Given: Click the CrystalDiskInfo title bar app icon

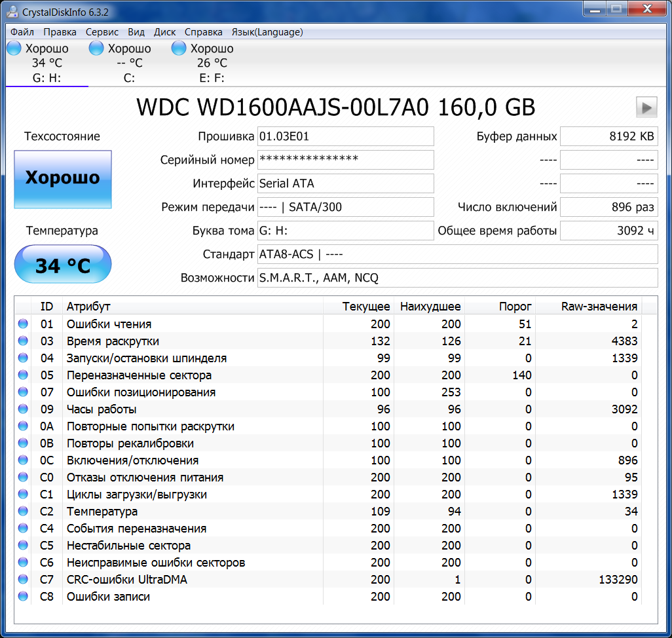Looking at the screenshot, I should click(12, 12).
